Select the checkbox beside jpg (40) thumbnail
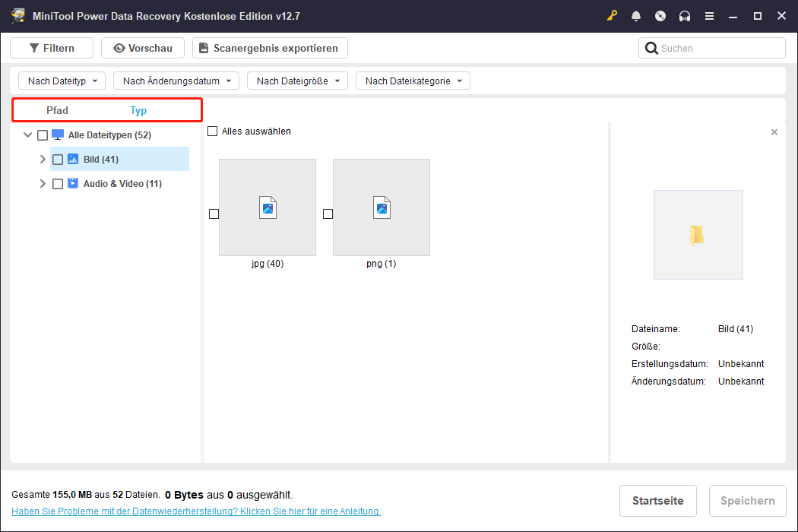The height and width of the screenshot is (532, 798). click(214, 214)
